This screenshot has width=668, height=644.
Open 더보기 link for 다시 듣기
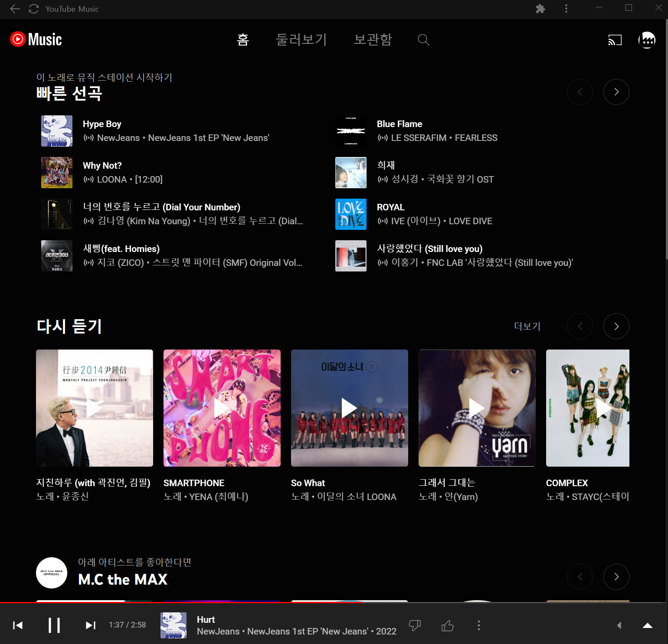(x=527, y=326)
